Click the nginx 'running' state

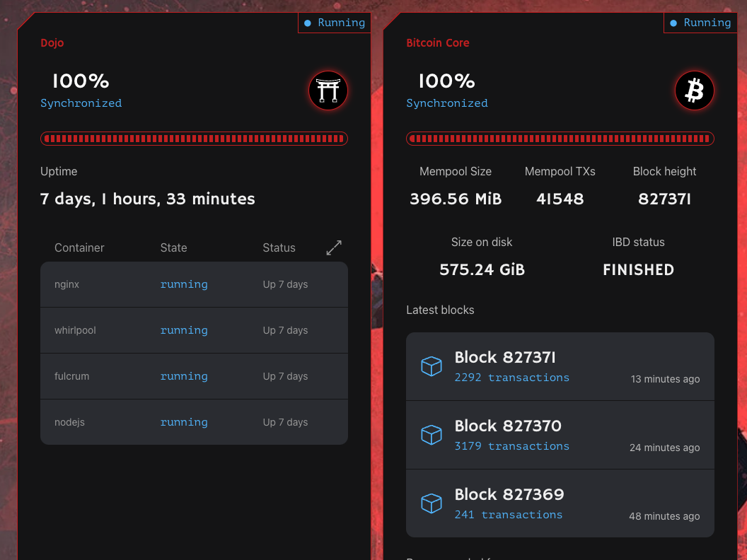tap(184, 284)
